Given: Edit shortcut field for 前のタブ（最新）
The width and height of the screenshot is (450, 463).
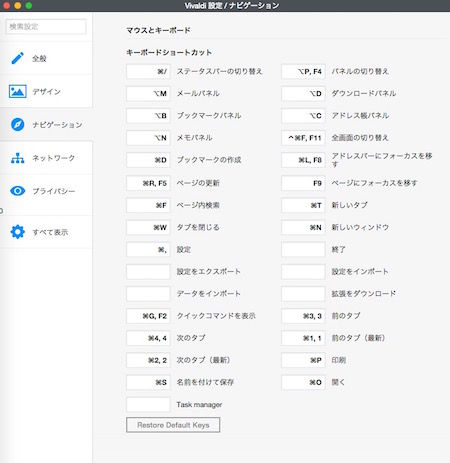Looking at the screenshot, I should tap(303, 338).
